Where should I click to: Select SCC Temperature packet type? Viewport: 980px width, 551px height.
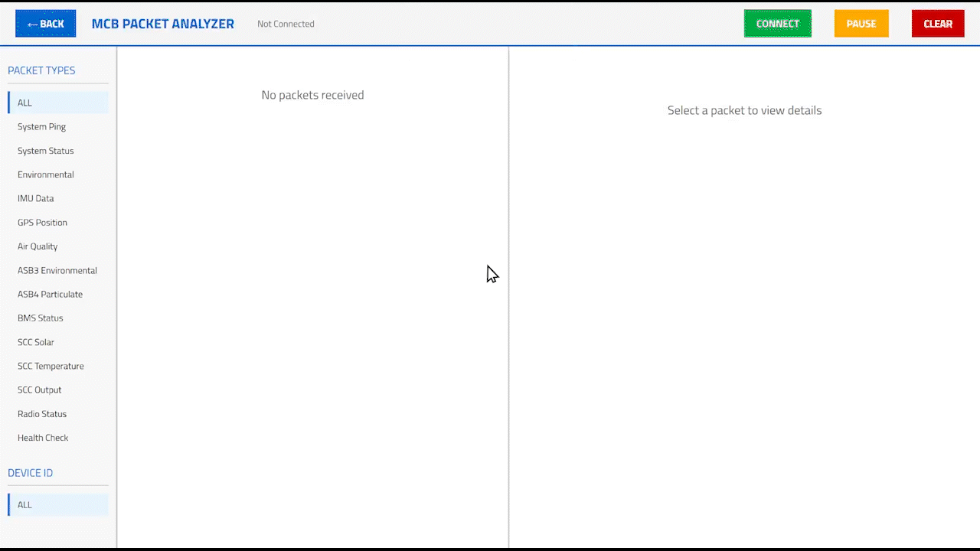(x=51, y=366)
